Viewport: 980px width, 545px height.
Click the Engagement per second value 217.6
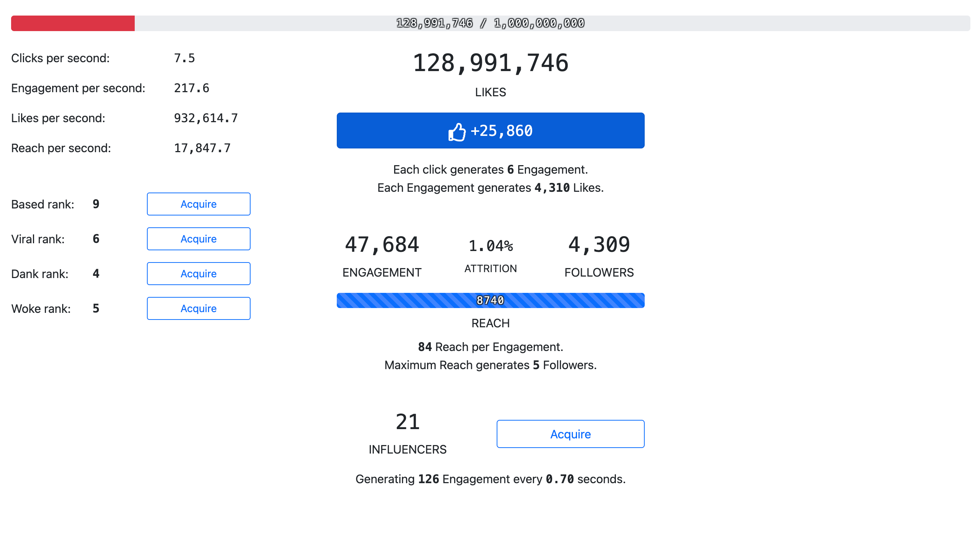click(x=192, y=88)
